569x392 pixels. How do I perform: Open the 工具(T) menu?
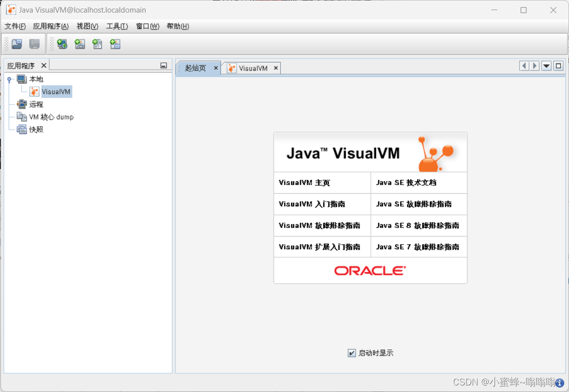click(x=117, y=26)
